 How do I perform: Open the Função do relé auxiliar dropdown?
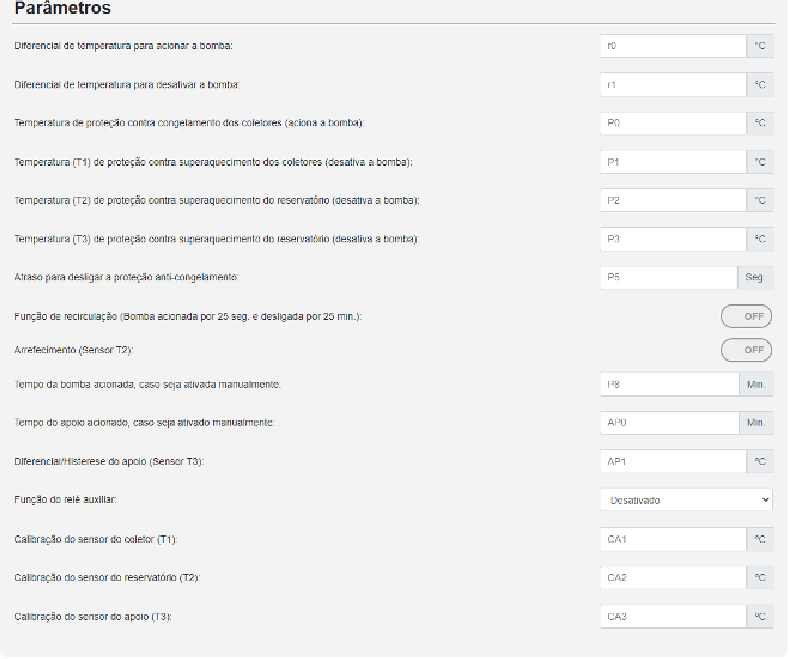pos(686,499)
